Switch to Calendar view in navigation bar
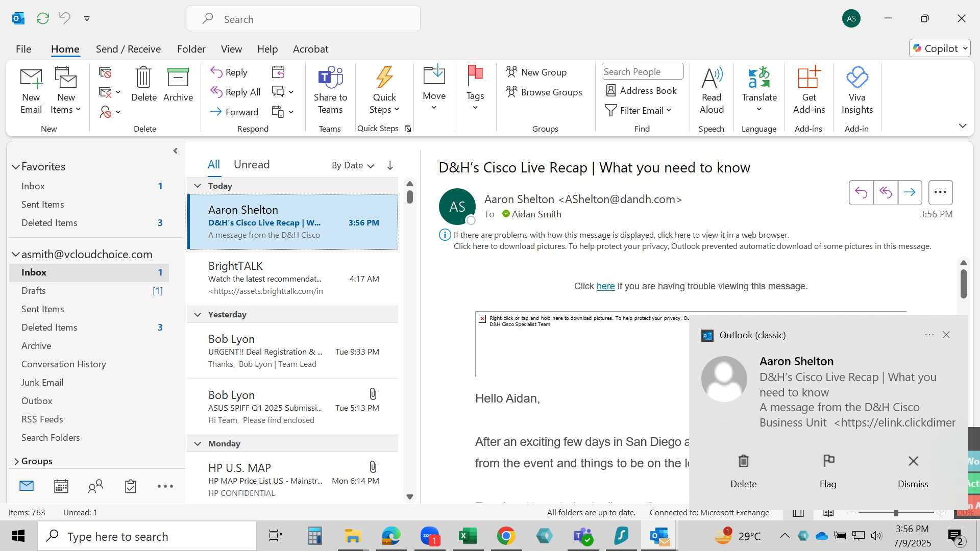The height and width of the screenshot is (551, 980). [x=61, y=486]
